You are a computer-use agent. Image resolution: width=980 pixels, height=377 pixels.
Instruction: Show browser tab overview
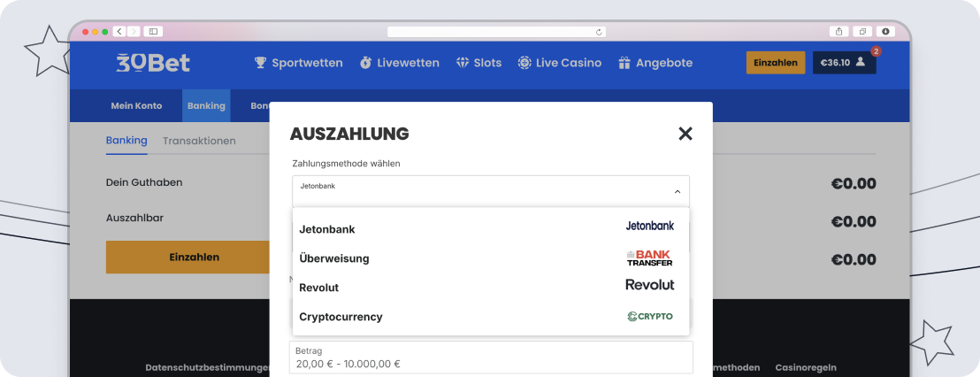pos(861,31)
